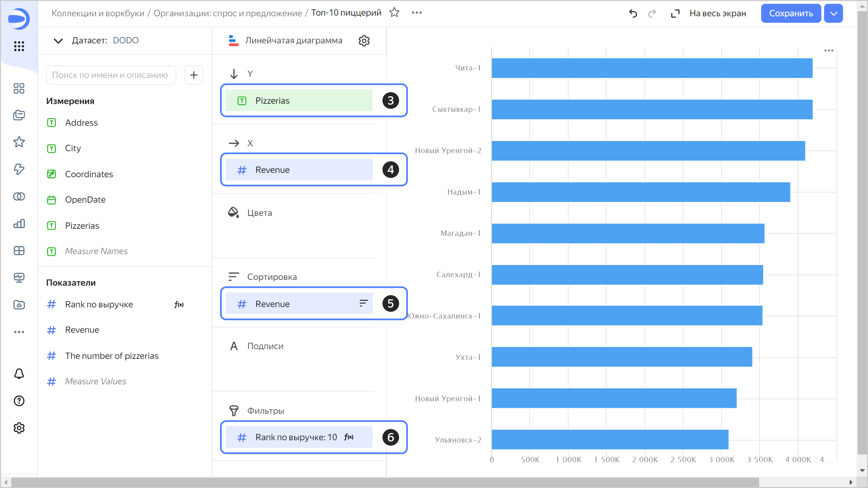
Task: Open the apps grid menu icon
Action: [19, 46]
